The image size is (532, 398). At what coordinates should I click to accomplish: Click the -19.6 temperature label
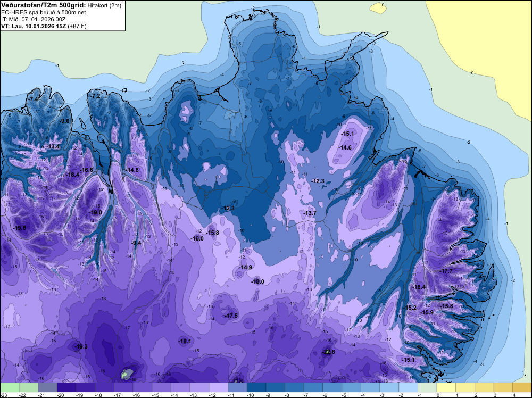click(19, 228)
